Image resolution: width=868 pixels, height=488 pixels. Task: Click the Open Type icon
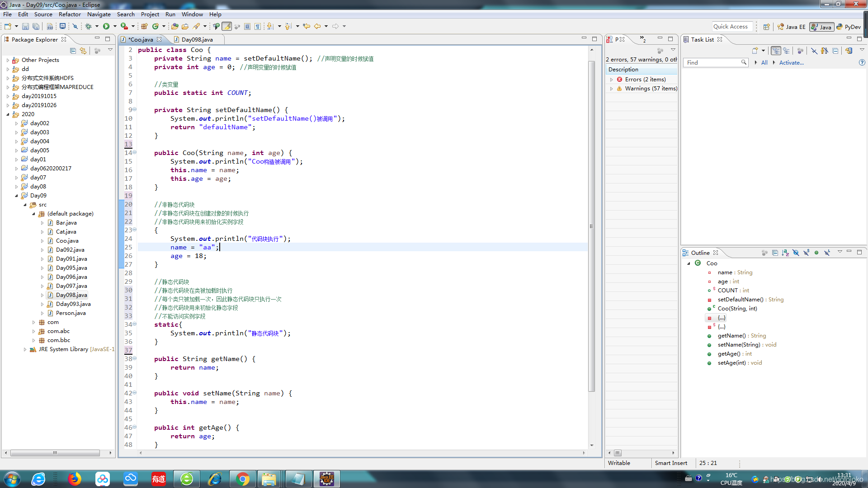pyautogui.click(x=175, y=26)
